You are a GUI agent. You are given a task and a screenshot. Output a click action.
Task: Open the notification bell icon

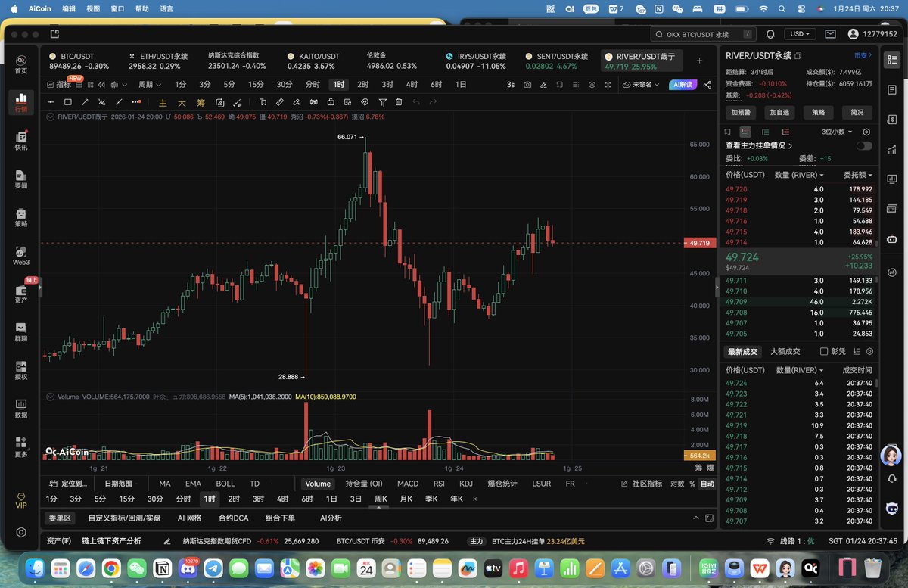click(x=770, y=34)
